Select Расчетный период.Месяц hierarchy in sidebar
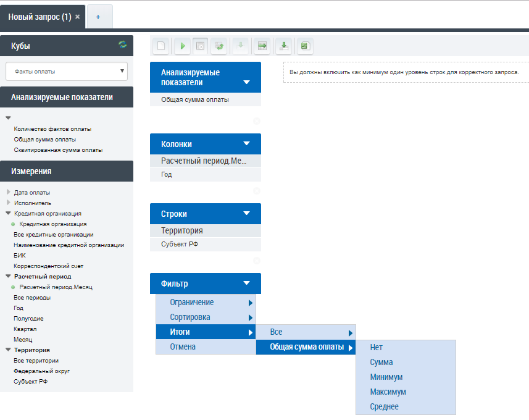This screenshot has height=420, width=529. [x=56, y=287]
